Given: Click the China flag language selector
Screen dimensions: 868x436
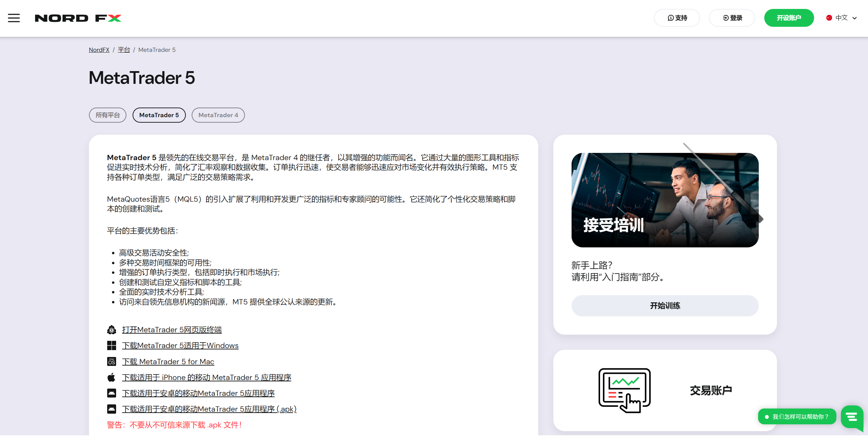Looking at the screenshot, I should (829, 18).
